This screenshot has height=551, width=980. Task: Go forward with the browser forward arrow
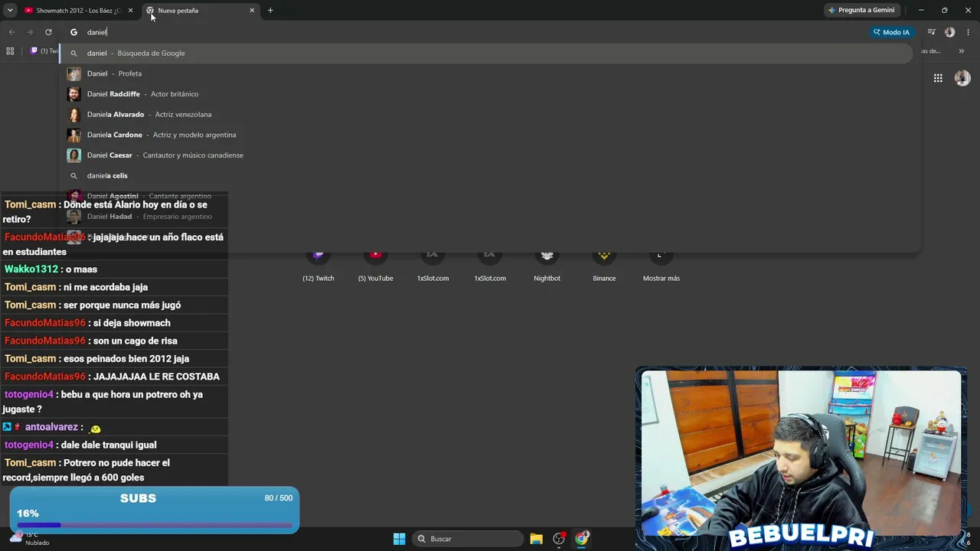pos(30,32)
